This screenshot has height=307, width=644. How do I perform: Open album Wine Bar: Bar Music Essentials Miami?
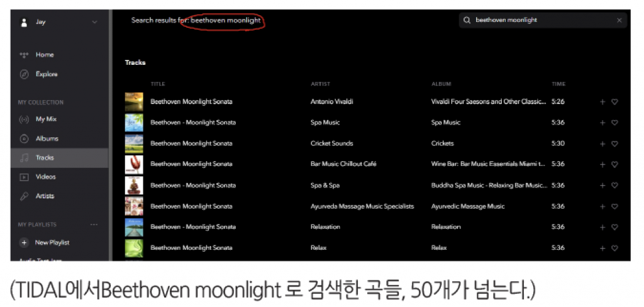(488, 164)
